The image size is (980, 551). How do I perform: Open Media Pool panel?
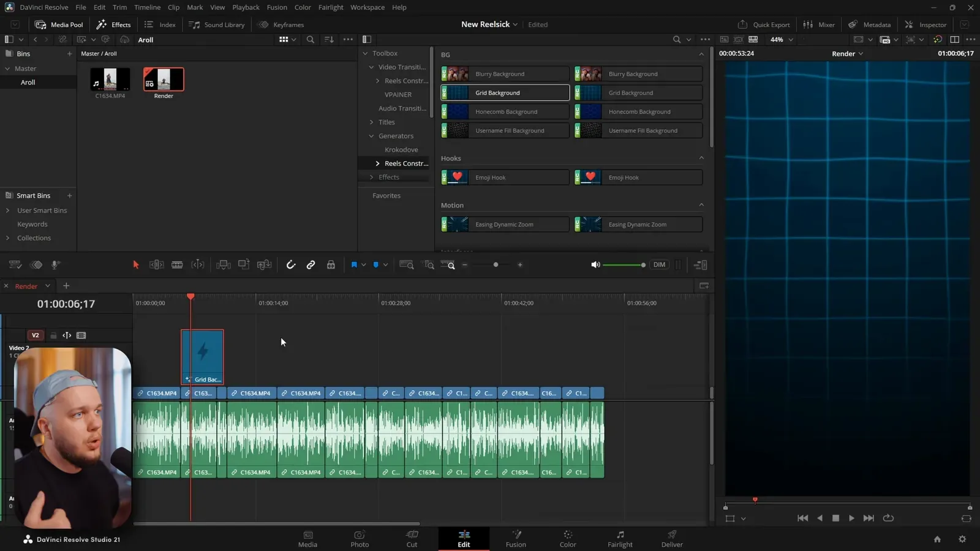[x=59, y=24]
